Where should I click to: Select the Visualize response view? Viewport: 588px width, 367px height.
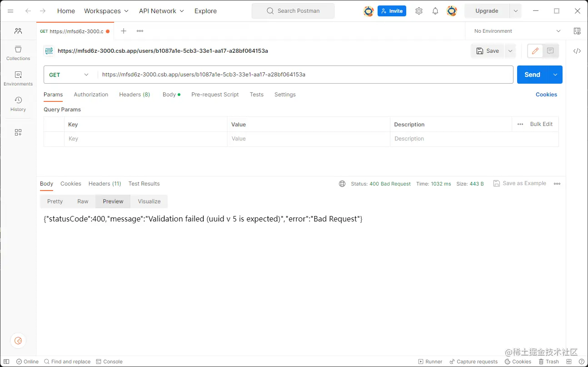pyautogui.click(x=149, y=201)
